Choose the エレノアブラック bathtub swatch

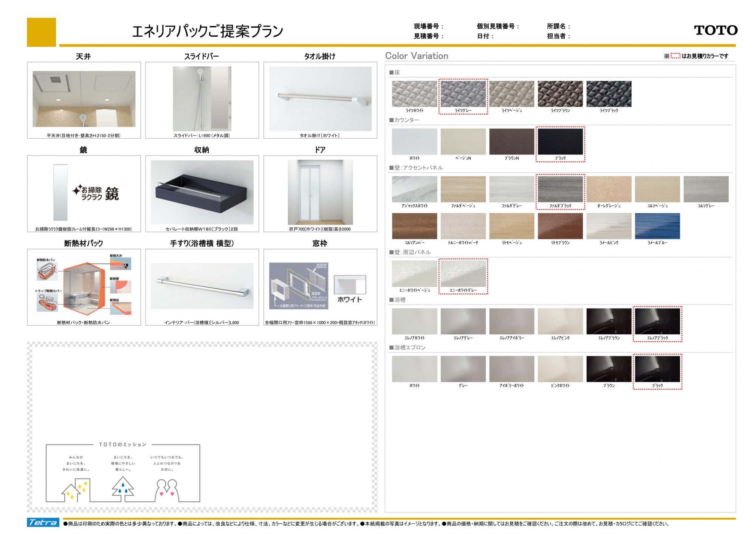(x=657, y=321)
